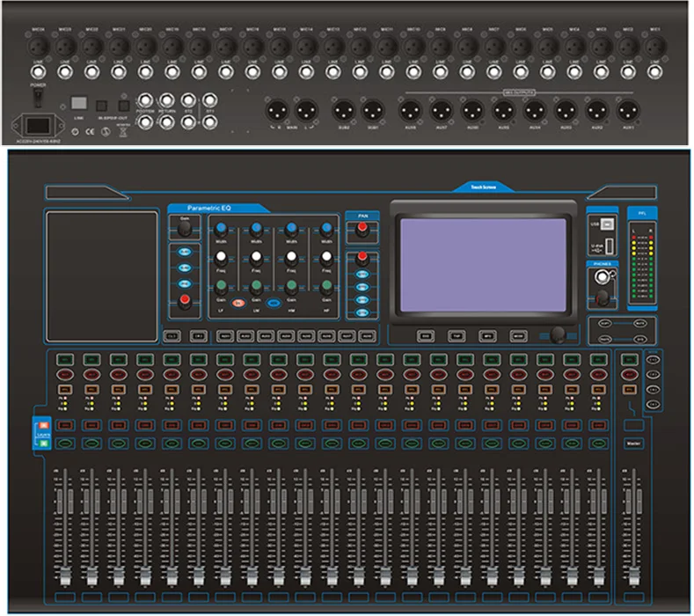This screenshot has width=694, height=616.
Task: Click the LF band blue Width knob
Action: (220, 228)
